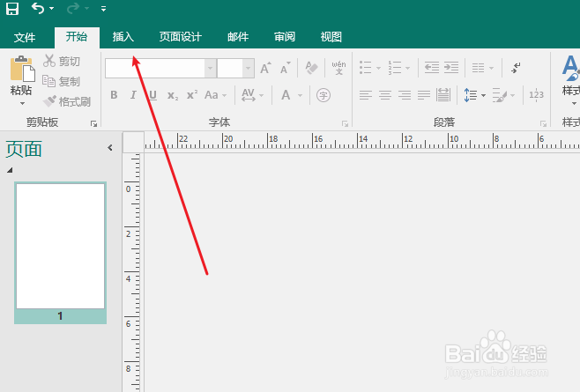Click inside the font name box
Screen dimensions: 580x392
tap(155, 68)
